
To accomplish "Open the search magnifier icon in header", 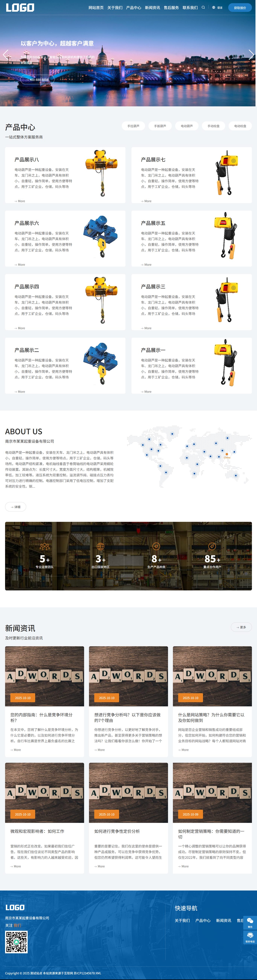I will [x=203, y=7].
